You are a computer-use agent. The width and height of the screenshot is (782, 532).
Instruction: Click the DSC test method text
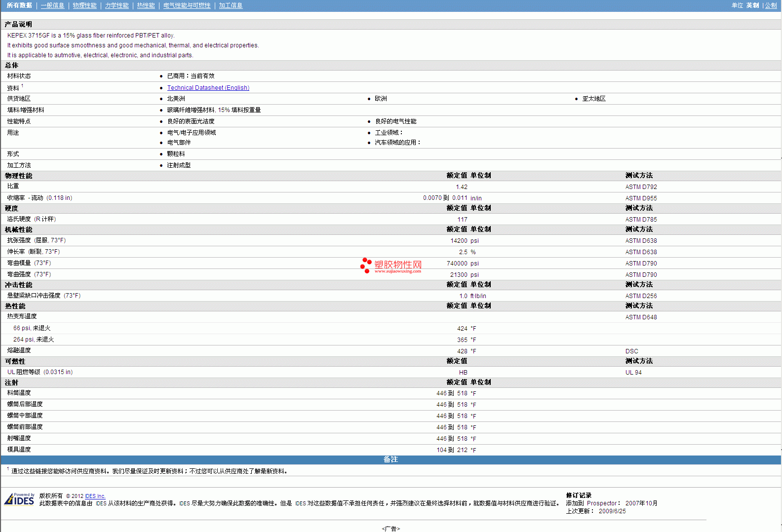[631, 351]
